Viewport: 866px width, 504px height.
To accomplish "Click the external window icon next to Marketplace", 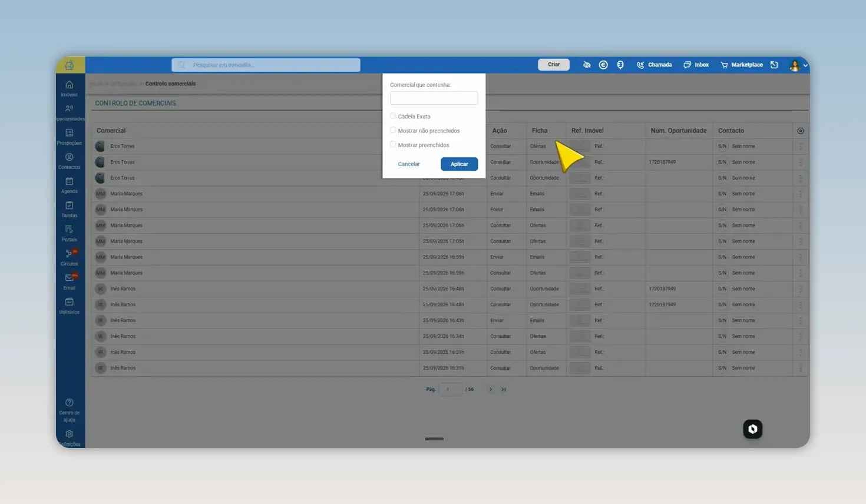I will [774, 65].
